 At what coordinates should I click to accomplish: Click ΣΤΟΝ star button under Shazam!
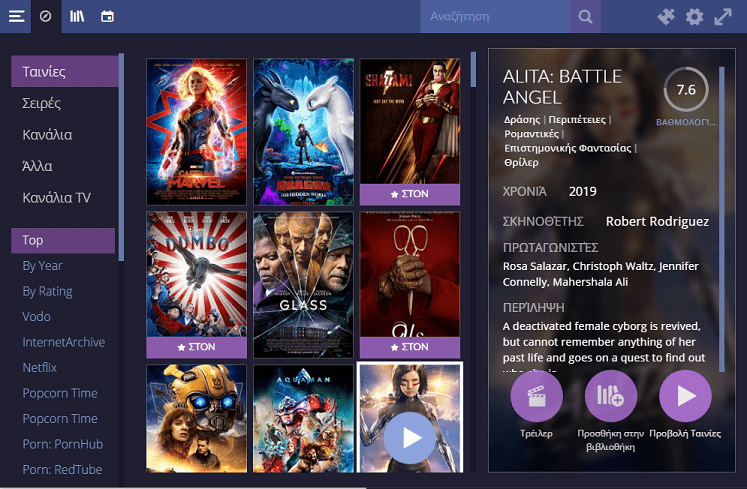tap(410, 194)
